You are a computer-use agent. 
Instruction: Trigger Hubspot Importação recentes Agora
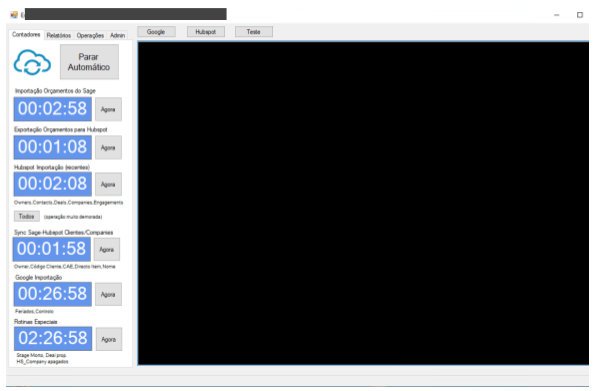click(108, 184)
